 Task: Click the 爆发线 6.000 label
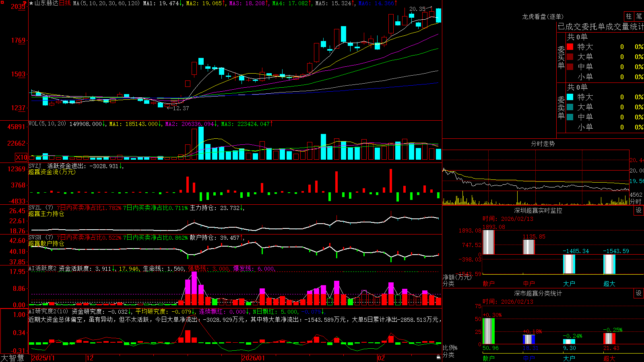pyautogui.click(x=254, y=269)
